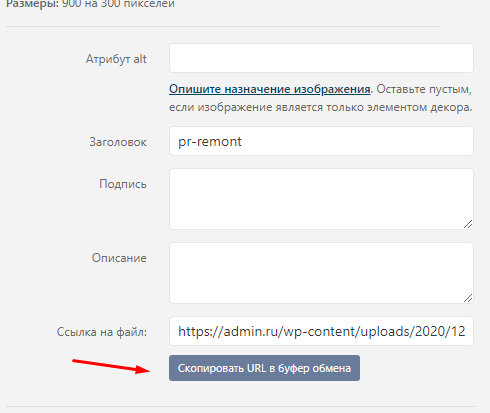Viewport: 490px width, 413px height.
Task: Click the Подпись label
Action: [x=123, y=184]
